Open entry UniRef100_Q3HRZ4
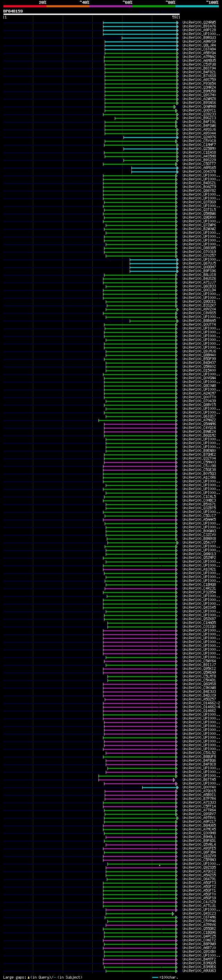Screen dimensions: 222x980 tap(199, 88)
